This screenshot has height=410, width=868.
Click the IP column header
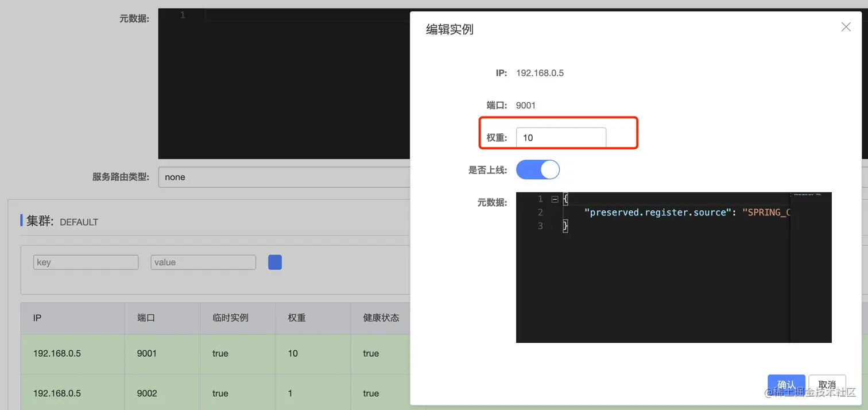73,318
